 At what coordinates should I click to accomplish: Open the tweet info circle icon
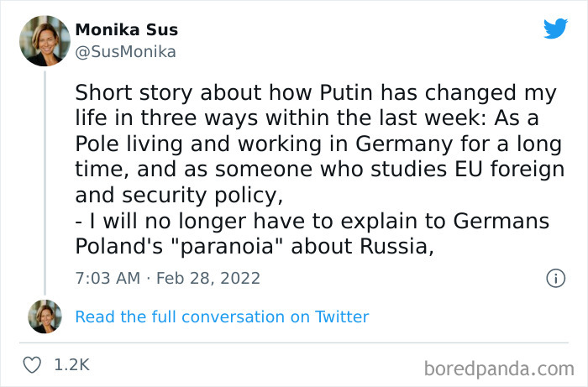tap(555, 278)
